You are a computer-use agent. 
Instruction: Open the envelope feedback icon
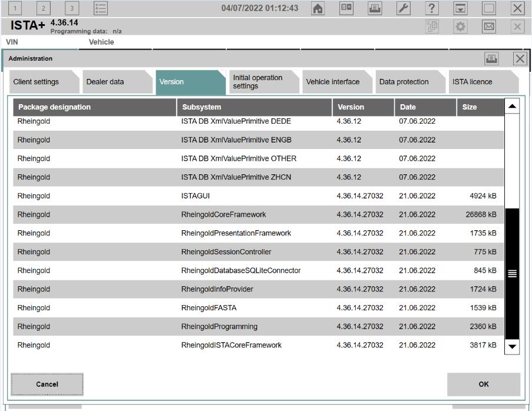[x=489, y=26]
